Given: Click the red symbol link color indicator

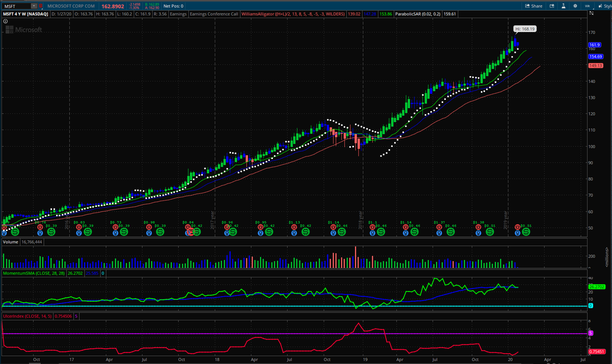Looking at the screenshot, I should click(41, 6).
